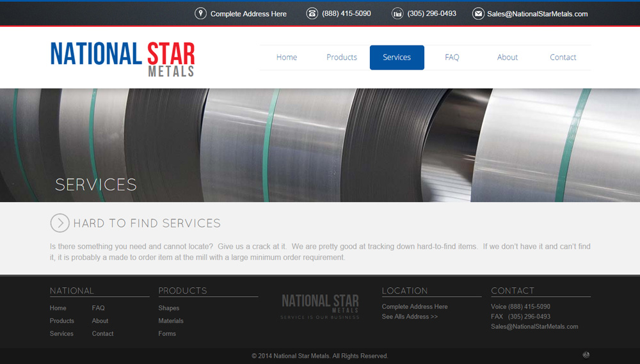The height and width of the screenshot is (364, 640).
Task: Click the location pin icon in top bar
Action: click(200, 13)
